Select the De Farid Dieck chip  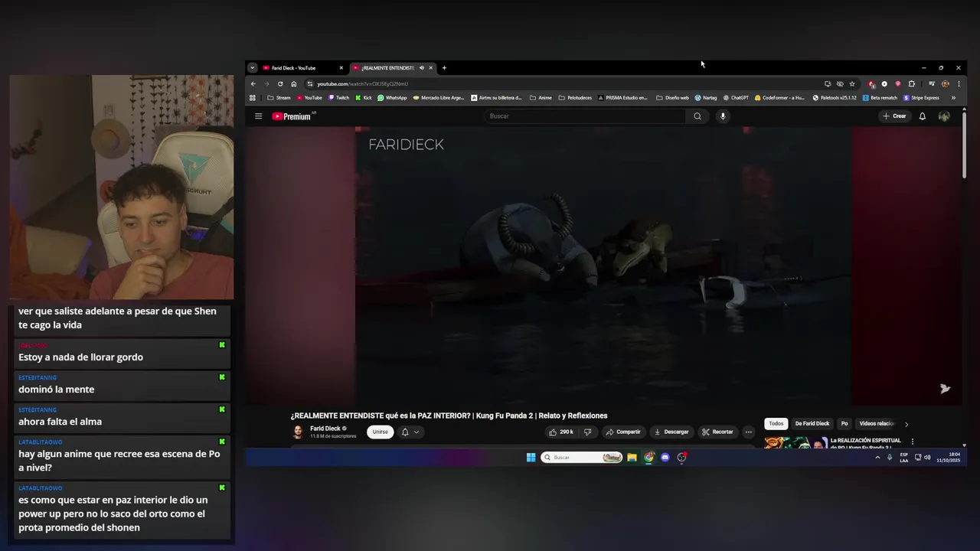(812, 424)
